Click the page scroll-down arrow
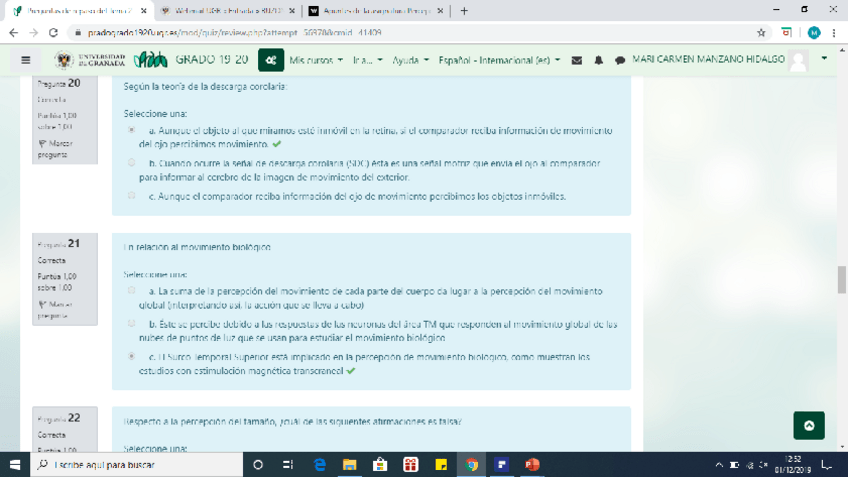Screen dimensions: 848x477 [842, 447]
